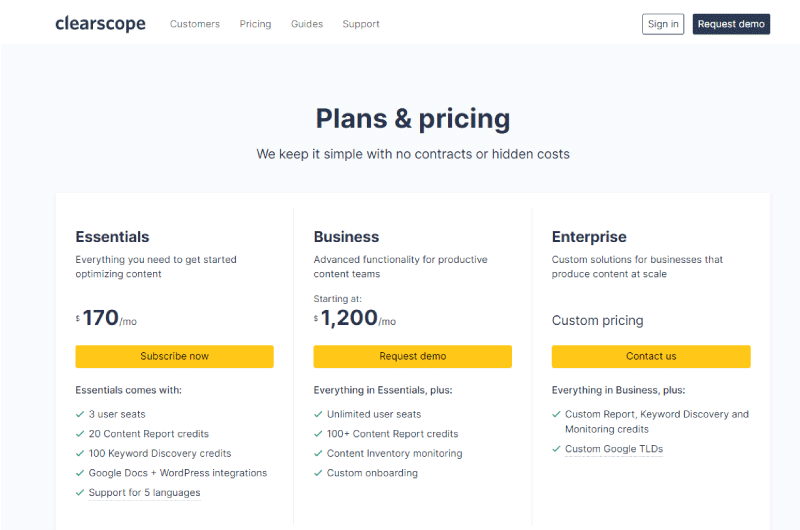
Task: Open Support in the top navigation
Action: click(x=361, y=24)
